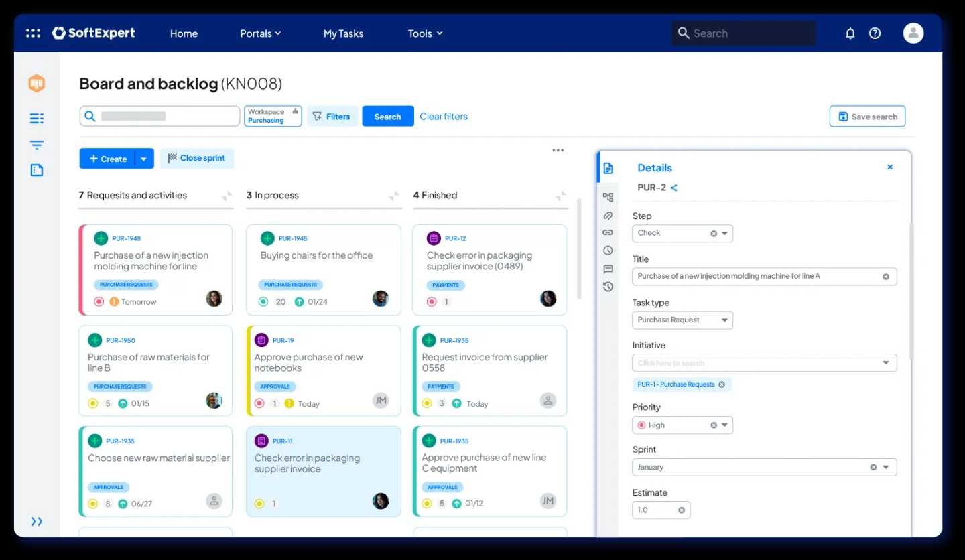This screenshot has width=965, height=560.
Task: Collapse the Finished column
Action: click(561, 196)
